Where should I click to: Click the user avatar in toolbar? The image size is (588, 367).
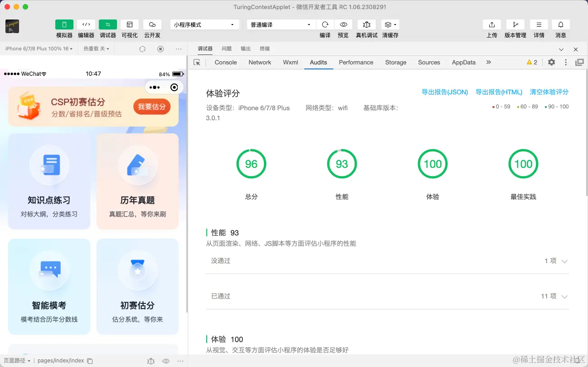pos(12,26)
